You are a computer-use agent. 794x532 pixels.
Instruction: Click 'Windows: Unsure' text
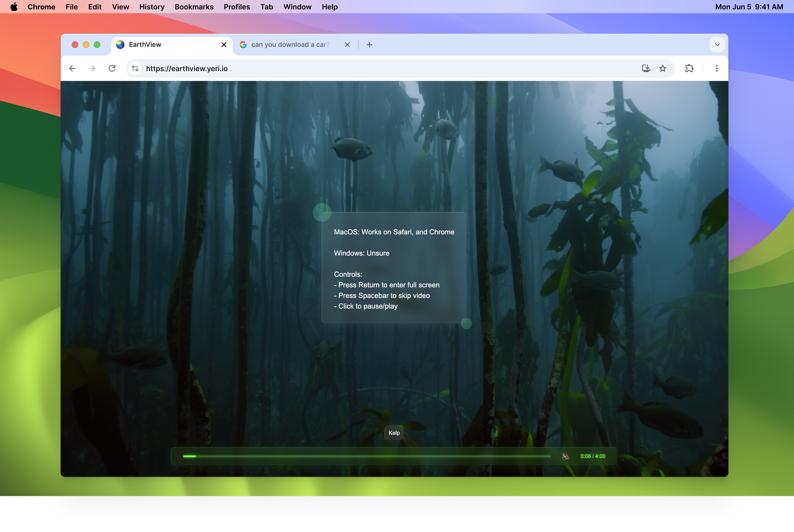(x=361, y=253)
